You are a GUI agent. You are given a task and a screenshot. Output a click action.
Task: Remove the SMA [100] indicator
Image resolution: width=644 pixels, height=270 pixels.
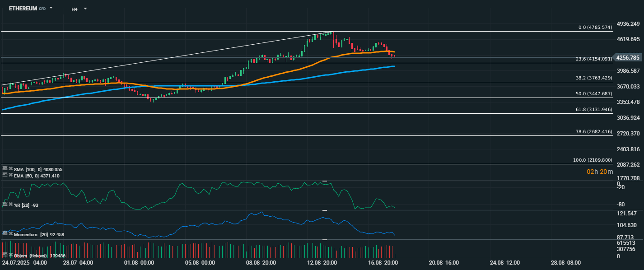tap(10, 169)
